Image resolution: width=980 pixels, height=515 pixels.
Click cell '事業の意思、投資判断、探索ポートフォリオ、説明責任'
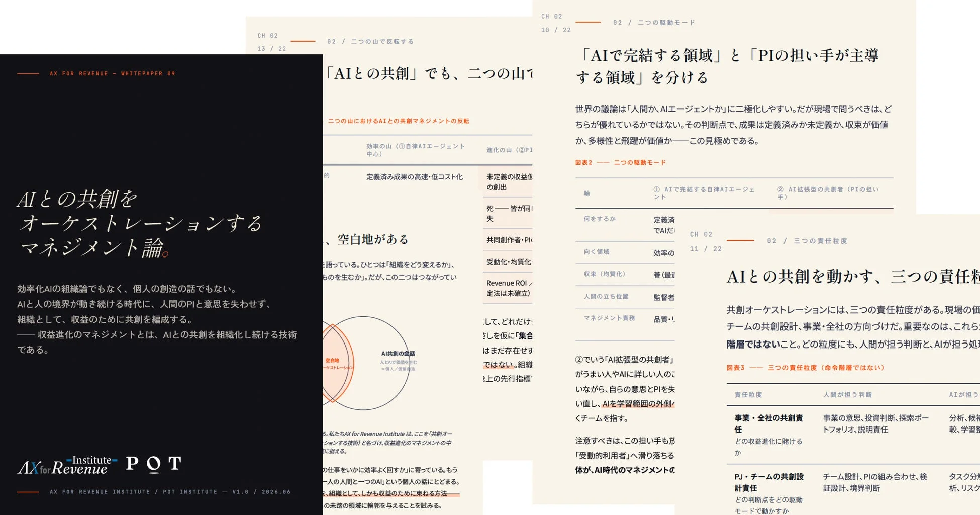[x=875, y=424]
